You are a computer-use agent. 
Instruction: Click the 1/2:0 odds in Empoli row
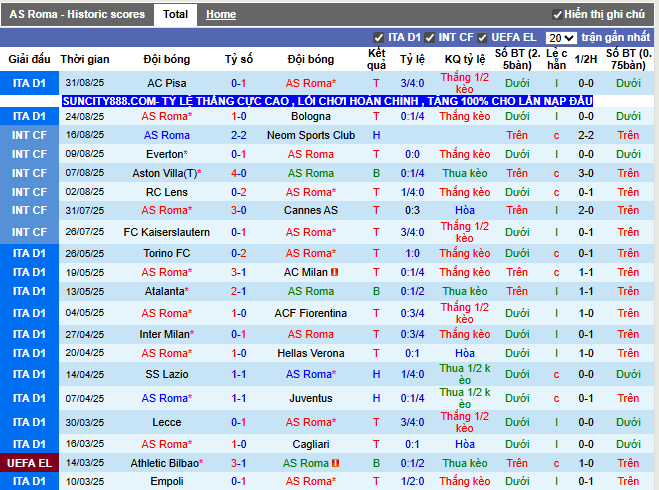[412, 481]
